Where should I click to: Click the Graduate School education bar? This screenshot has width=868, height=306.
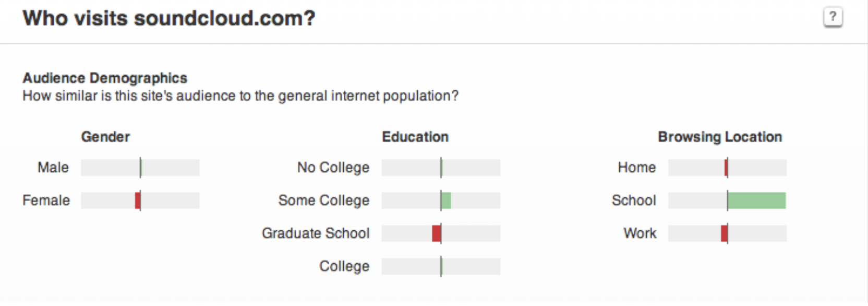tap(440, 233)
